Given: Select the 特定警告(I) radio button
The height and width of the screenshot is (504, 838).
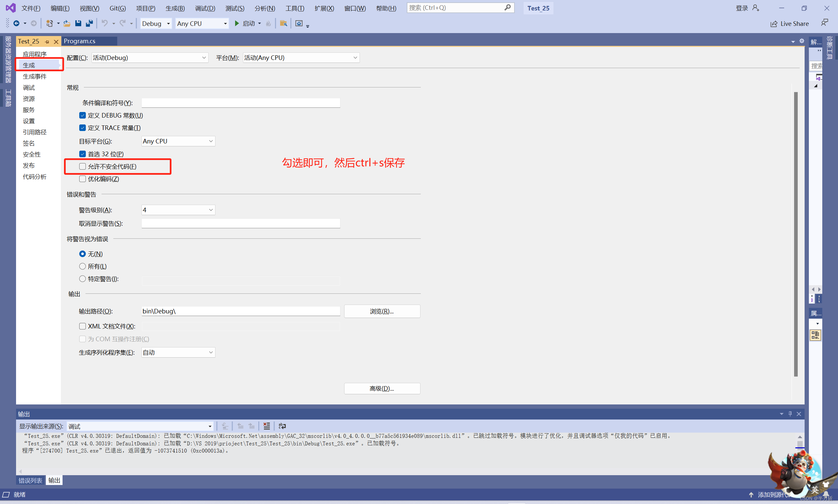Looking at the screenshot, I should [82, 279].
